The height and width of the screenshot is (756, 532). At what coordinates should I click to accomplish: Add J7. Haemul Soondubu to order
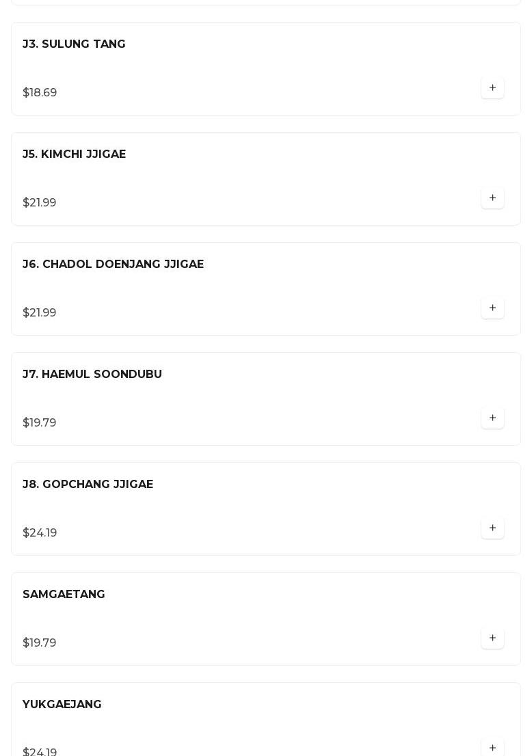(x=492, y=418)
